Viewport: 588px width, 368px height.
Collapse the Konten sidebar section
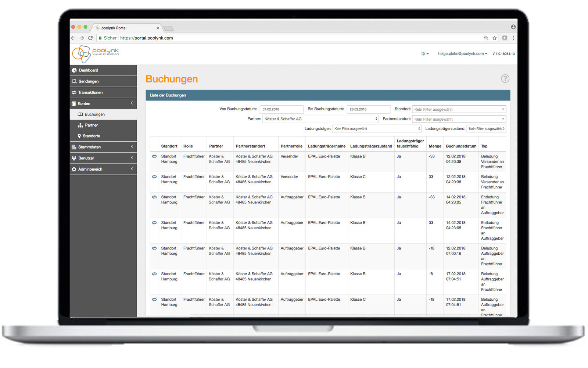103,103
